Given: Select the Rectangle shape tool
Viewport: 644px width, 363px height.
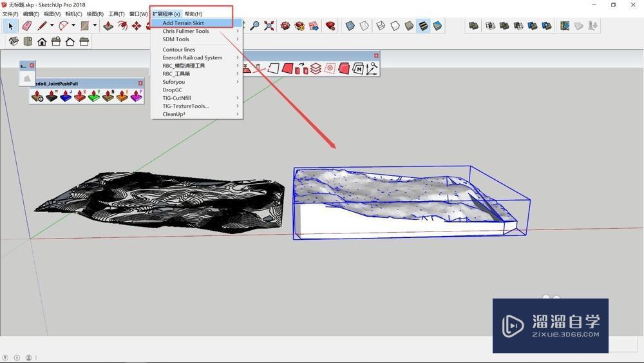Looking at the screenshot, I should pos(84,26).
